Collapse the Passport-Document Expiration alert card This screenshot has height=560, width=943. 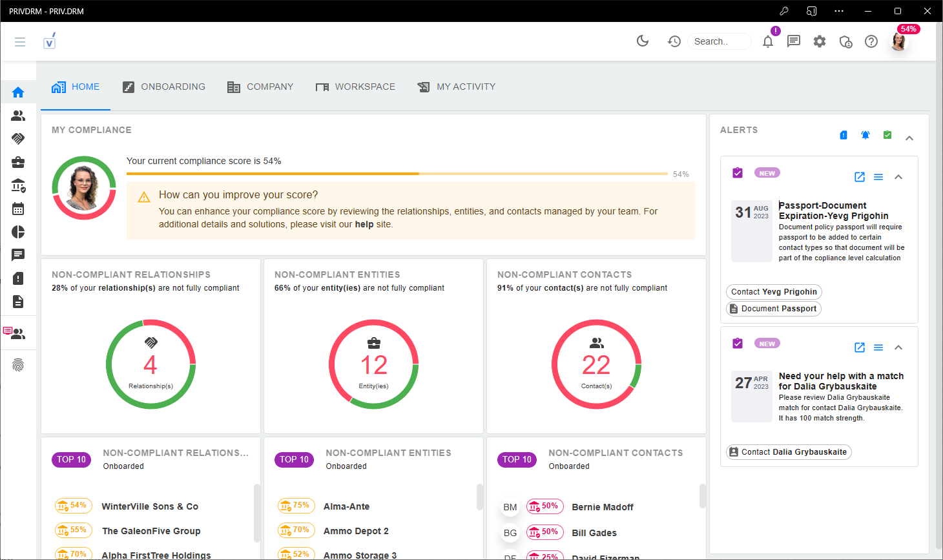click(x=898, y=176)
